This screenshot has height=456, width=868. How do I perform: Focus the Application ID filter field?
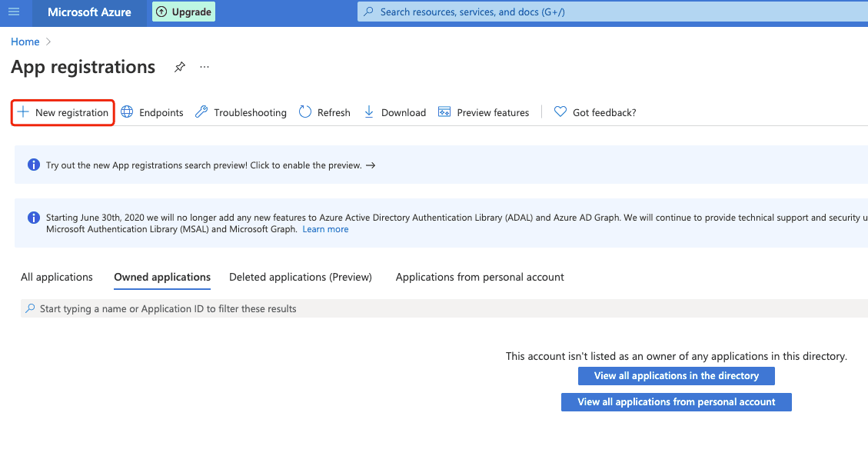[x=444, y=308]
